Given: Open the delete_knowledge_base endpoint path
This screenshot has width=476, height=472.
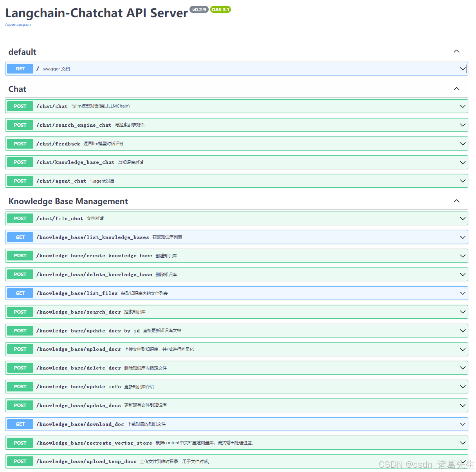Looking at the screenshot, I should point(94,275).
